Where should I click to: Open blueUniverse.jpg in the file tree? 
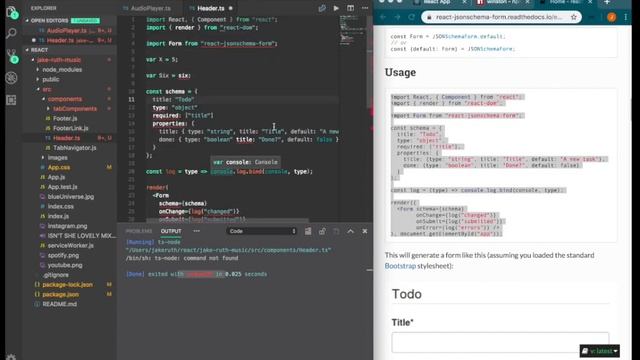[x=71, y=197]
